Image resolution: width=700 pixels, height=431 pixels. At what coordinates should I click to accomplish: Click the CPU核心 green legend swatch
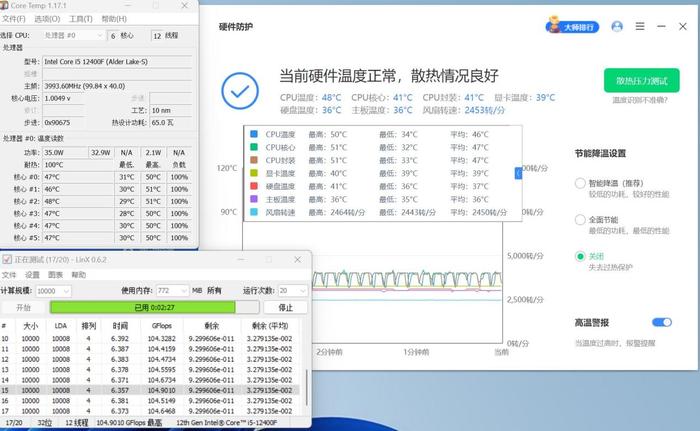[254, 147]
